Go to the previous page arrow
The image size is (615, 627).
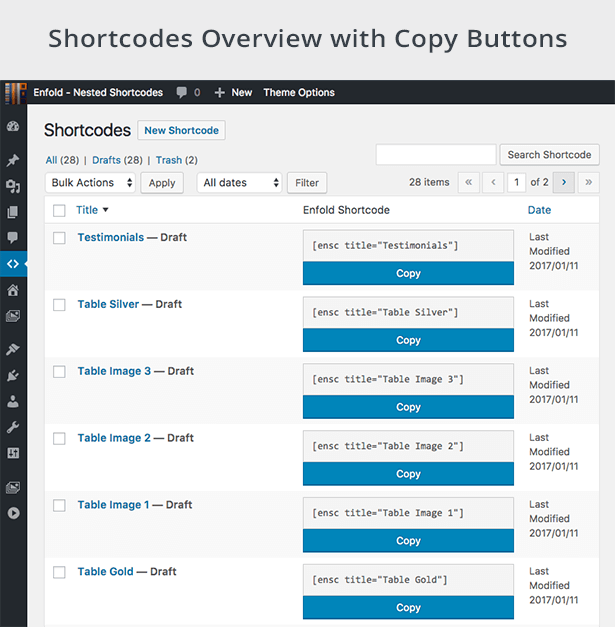click(493, 182)
